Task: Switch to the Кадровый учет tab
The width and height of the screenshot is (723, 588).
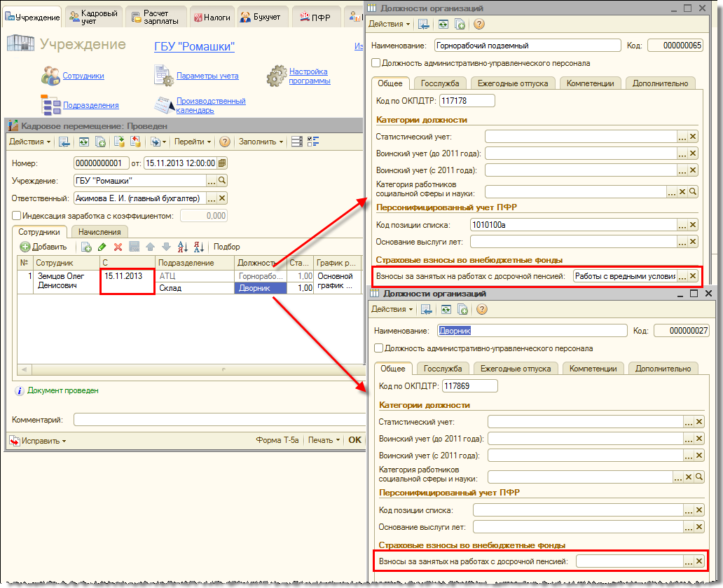Action: pyautogui.click(x=94, y=17)
